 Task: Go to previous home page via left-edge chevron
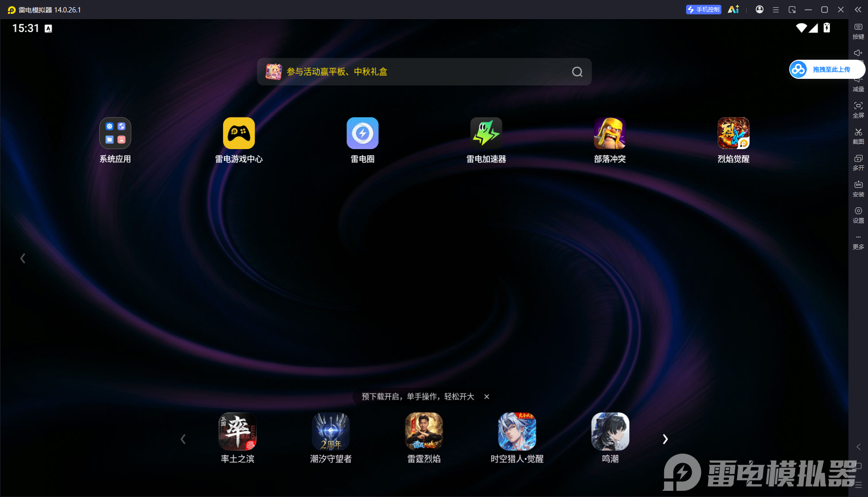(22, 259)
